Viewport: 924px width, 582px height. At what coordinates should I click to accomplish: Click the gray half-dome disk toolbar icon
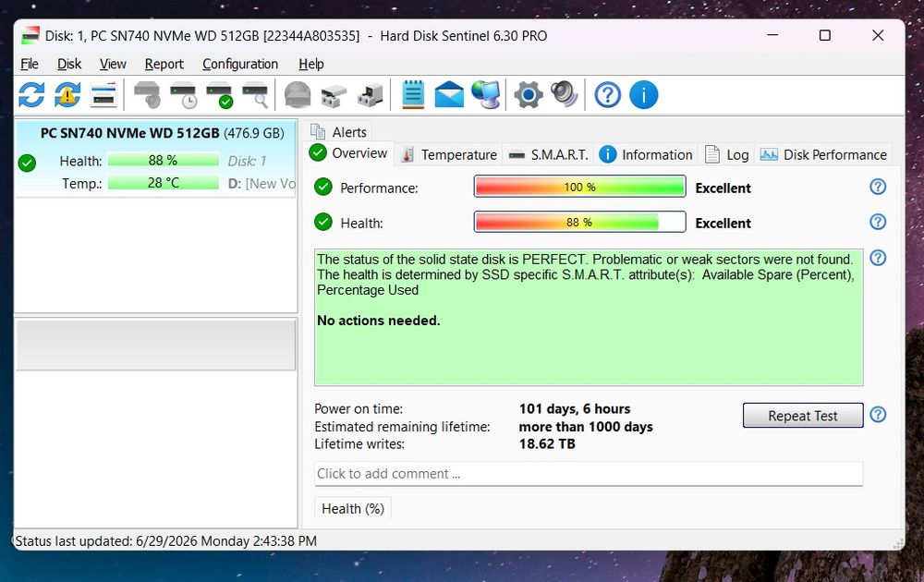pos(298,95)
